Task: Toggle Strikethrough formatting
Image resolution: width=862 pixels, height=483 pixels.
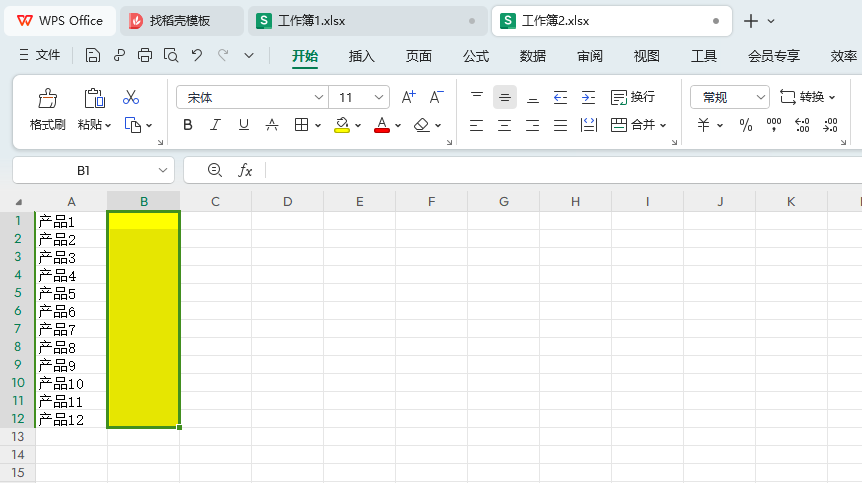Action: pyautogui.click(x=272, y=125)
